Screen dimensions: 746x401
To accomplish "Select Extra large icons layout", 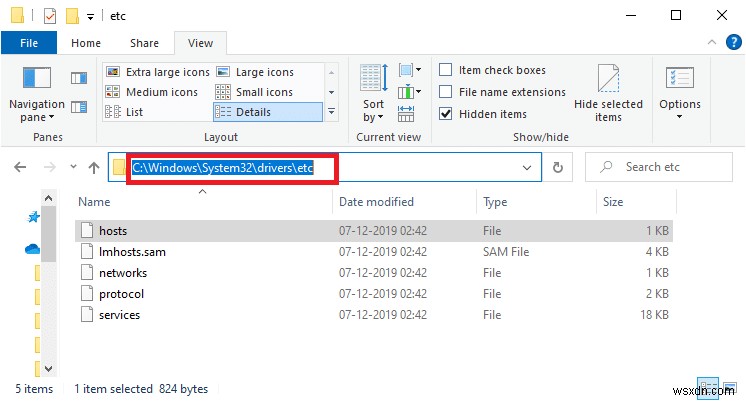I will tap(157, 72).
